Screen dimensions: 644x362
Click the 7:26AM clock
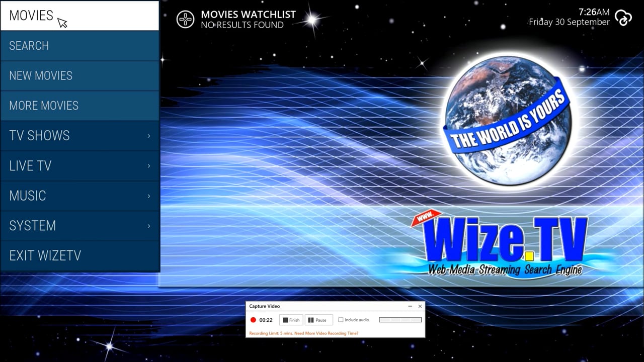(594, 12)
